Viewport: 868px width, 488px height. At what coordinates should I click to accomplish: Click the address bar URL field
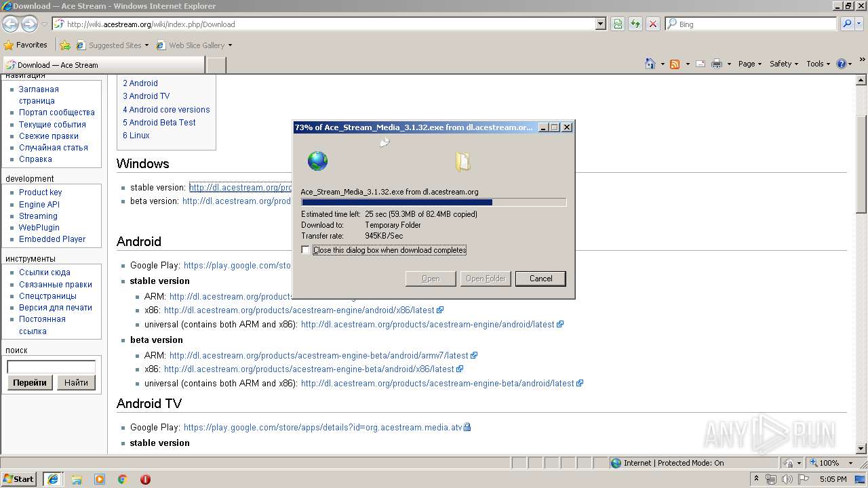pyautogui.click(x=324, y=24)
